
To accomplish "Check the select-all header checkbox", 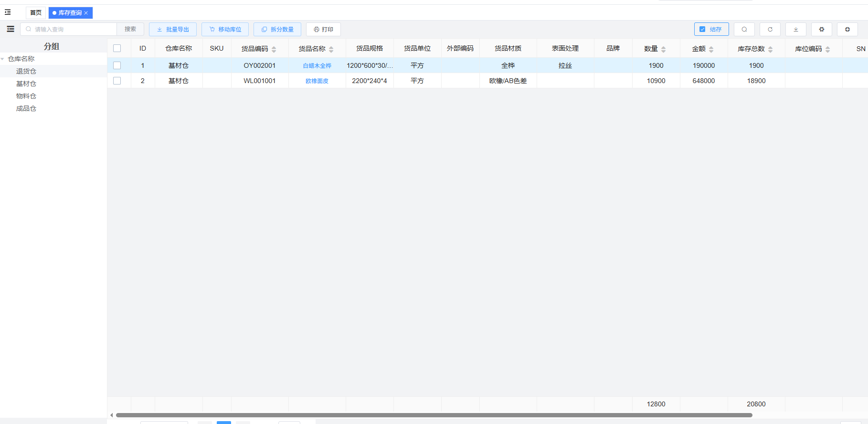I will tap(117, 48).
